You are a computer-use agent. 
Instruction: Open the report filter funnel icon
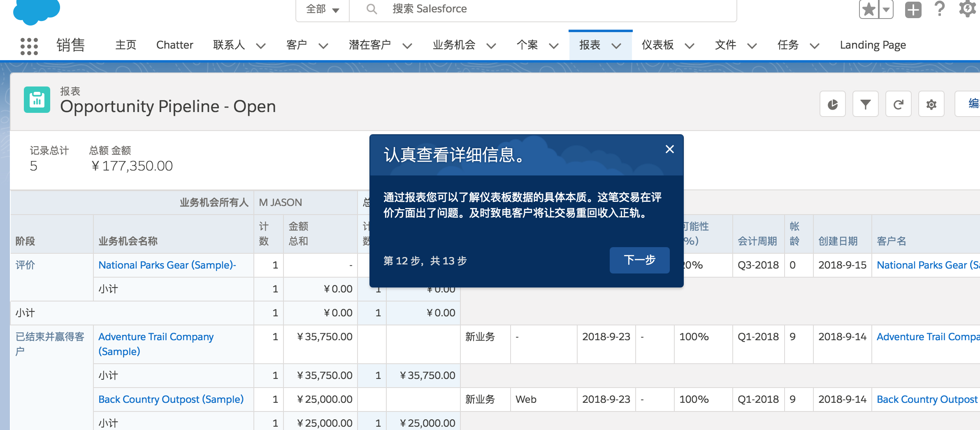point(866,104)
